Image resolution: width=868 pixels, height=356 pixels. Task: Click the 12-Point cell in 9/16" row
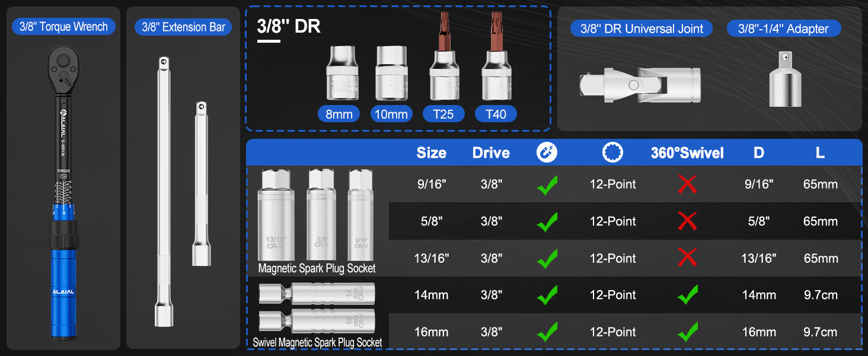tap(612, 185)
